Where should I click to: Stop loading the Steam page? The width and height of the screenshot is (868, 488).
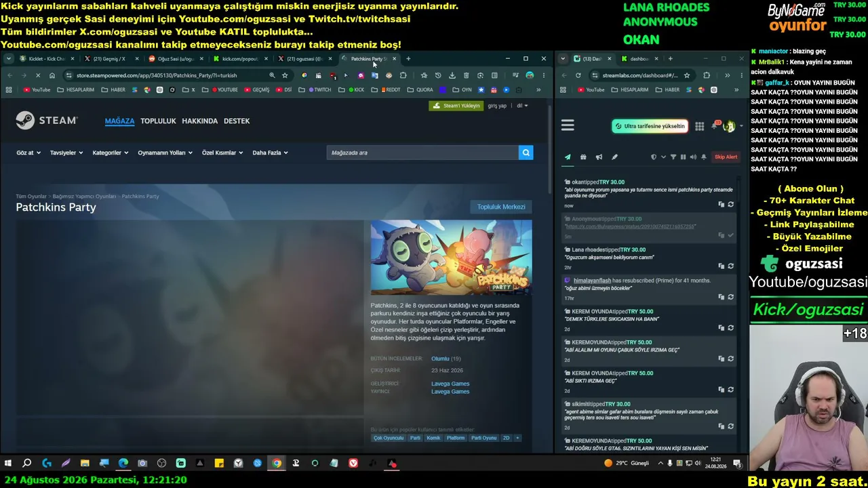click(38, 75)
